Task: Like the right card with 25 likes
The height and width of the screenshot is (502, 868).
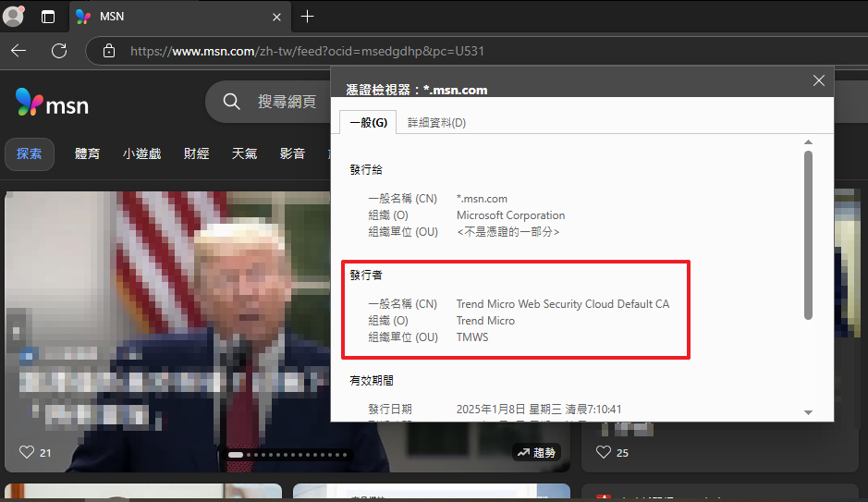Action: pyautogui.click(x=604, y=452)
